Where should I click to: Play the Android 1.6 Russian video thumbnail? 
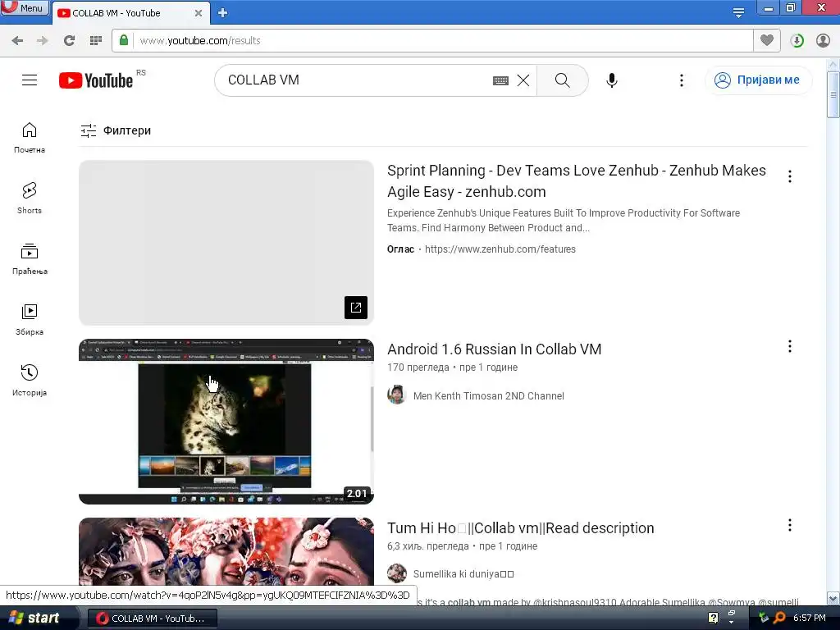click(226, 421)
